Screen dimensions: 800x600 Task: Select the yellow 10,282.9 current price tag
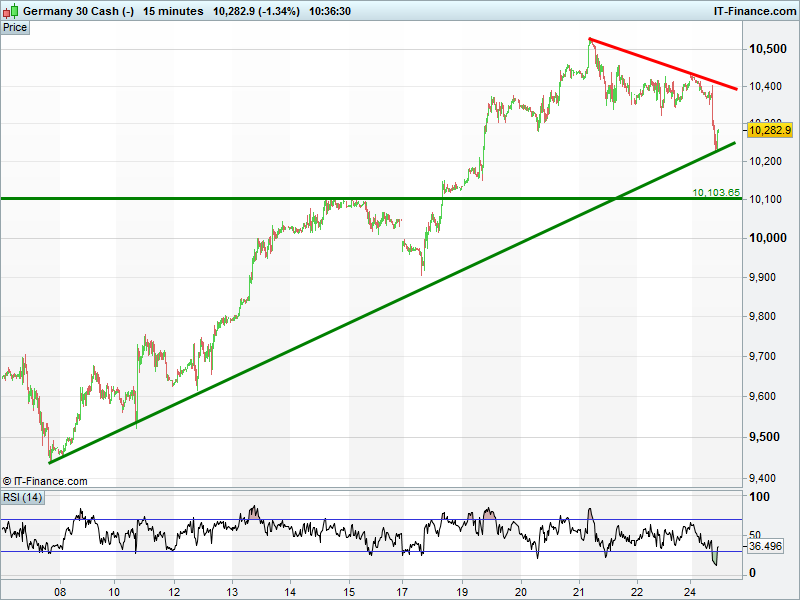769,130
